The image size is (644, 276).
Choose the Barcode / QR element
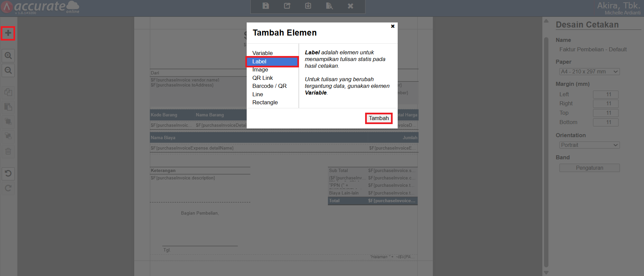pos(269,86)
